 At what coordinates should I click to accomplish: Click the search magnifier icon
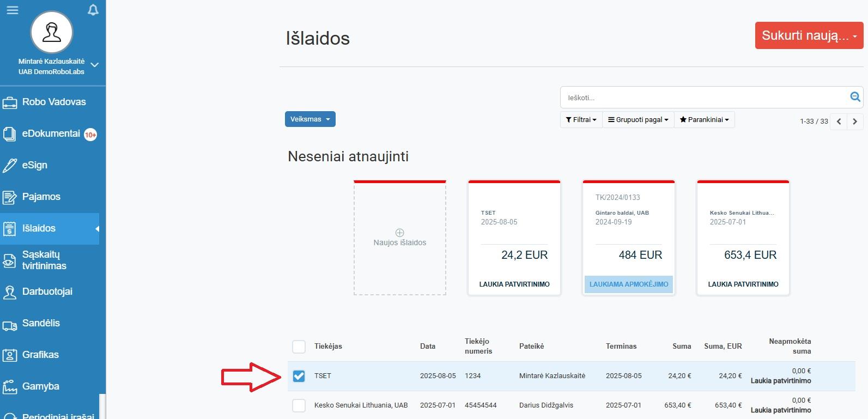(x=855, y=98)
